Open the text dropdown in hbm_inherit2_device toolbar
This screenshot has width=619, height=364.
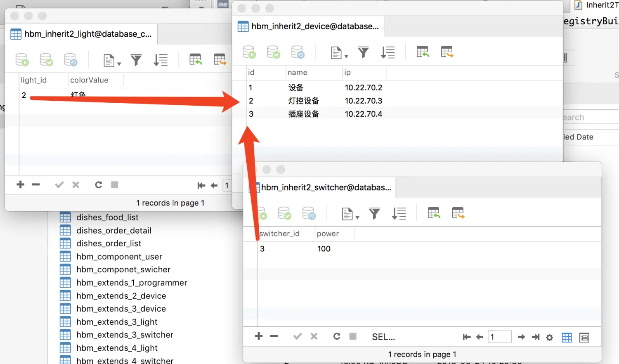(x=339, y=53)
